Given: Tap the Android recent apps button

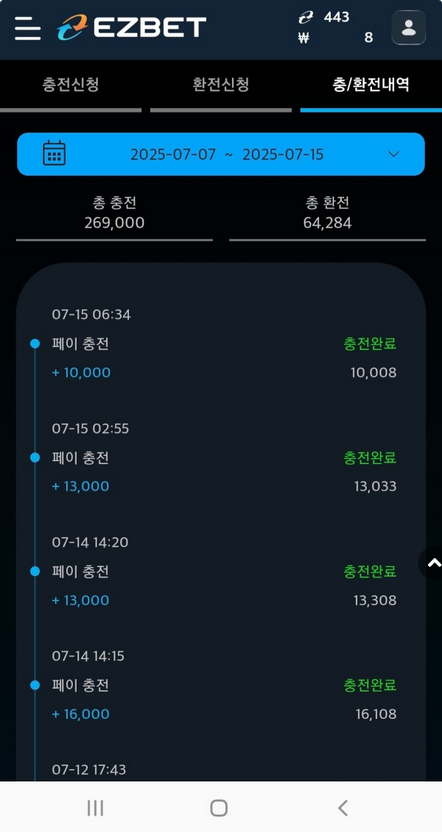Looking at the screenshot, I should (x=95, y=808).
